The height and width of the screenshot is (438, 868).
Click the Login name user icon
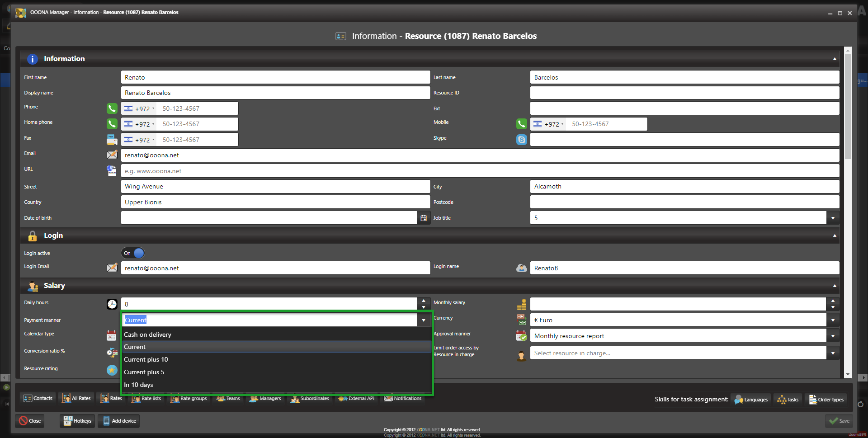(x=521, y=268)
